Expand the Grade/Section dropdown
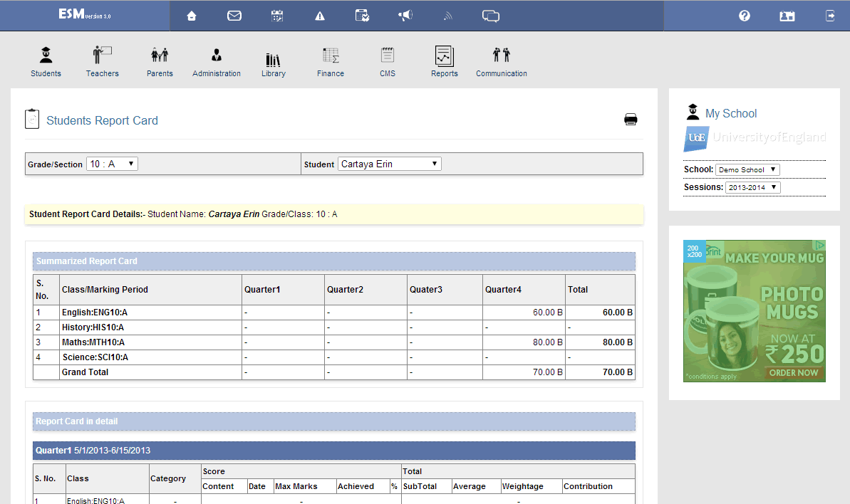 [112, 164]
